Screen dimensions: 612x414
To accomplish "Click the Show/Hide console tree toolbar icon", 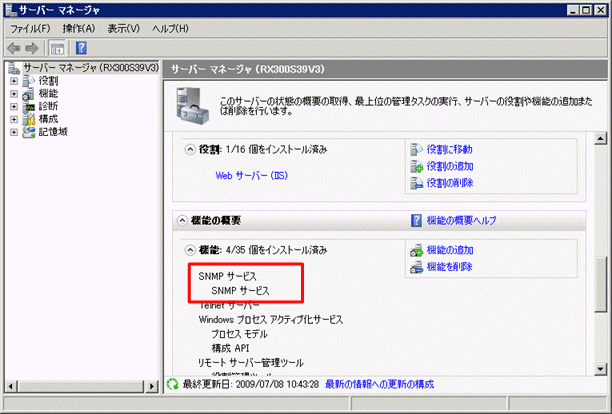I will point(58,47).
